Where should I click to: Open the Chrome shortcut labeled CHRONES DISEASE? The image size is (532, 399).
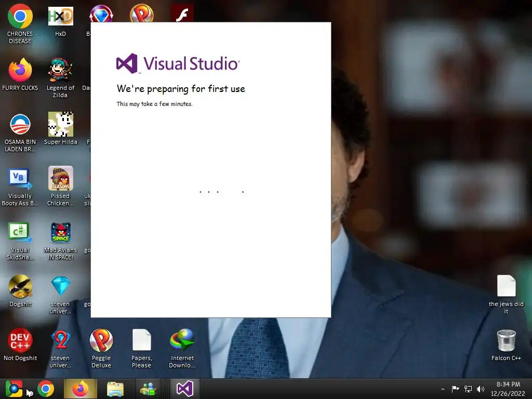click(20, 24)
